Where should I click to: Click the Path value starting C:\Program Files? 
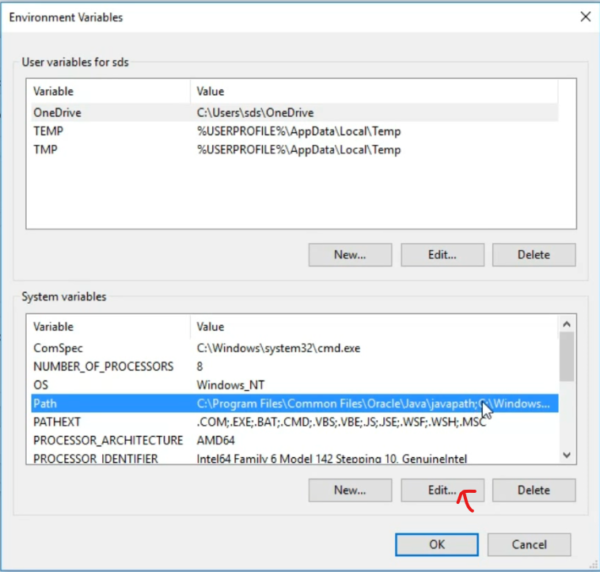click(373, 403)
